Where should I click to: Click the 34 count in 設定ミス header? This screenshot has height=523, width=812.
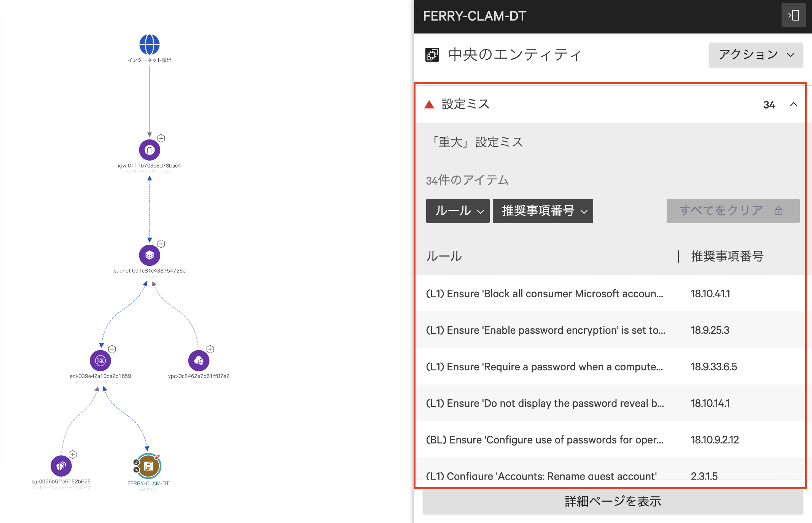click(x=769, y=105)
